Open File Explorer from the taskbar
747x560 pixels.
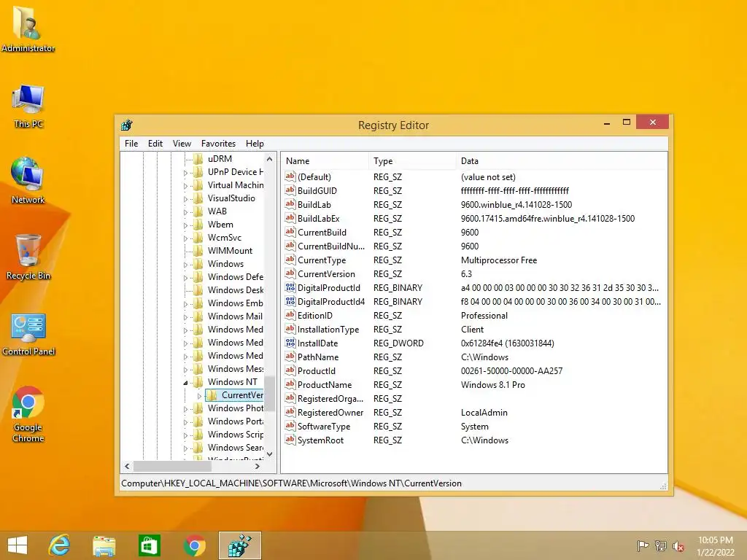point(104,545)
